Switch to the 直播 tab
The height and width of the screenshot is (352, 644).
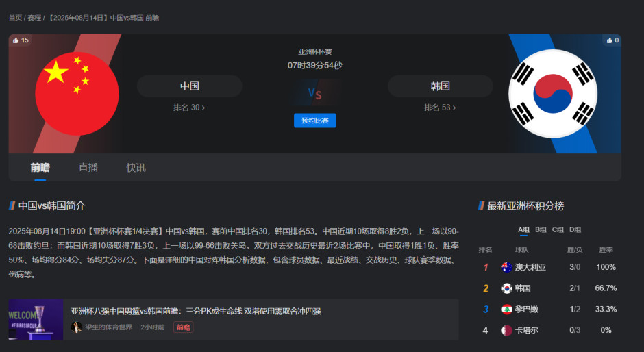88,168
